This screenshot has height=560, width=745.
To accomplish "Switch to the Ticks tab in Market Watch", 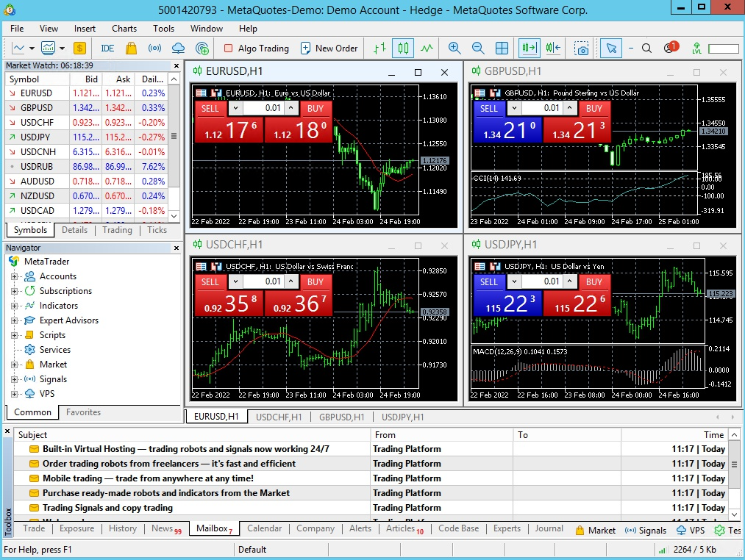I will click(x=157, y=230).
